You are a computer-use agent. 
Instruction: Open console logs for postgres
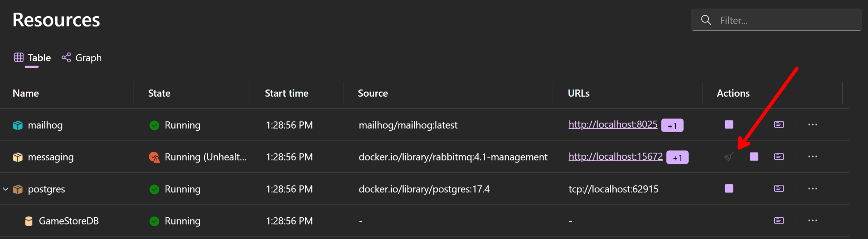(x=779, y=188)
